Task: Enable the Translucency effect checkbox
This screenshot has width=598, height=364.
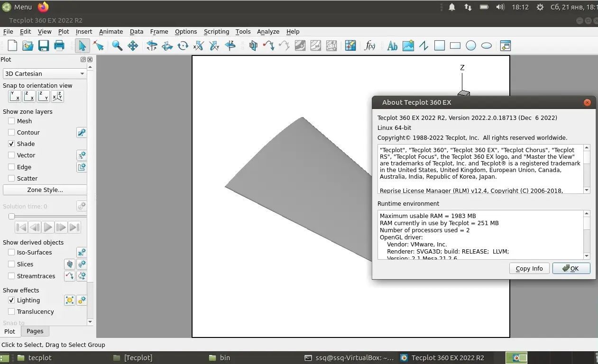Action: (11, 311)
